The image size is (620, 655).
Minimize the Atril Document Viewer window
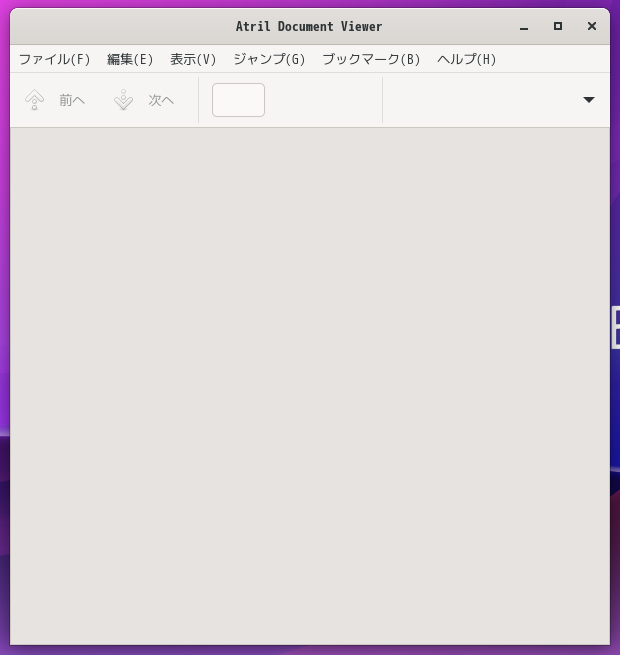[524, 27]
